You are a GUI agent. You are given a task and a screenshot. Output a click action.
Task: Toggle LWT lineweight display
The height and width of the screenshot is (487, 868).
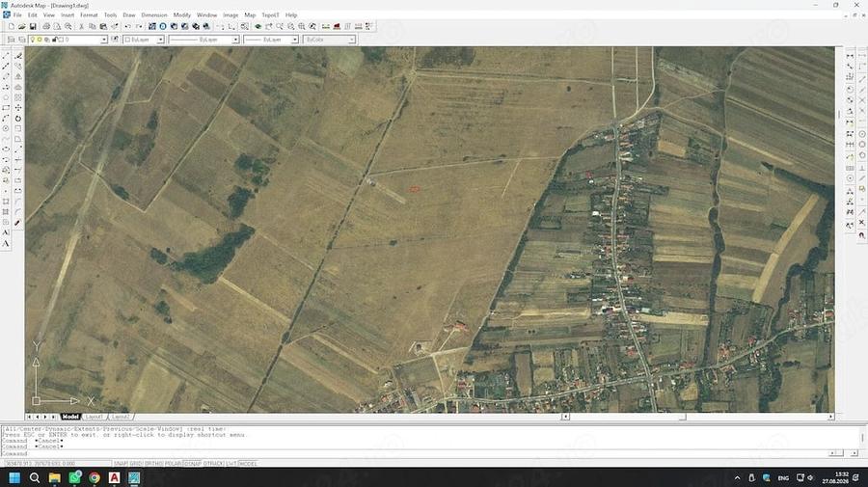pyautogui.click(x=231, y=463)
